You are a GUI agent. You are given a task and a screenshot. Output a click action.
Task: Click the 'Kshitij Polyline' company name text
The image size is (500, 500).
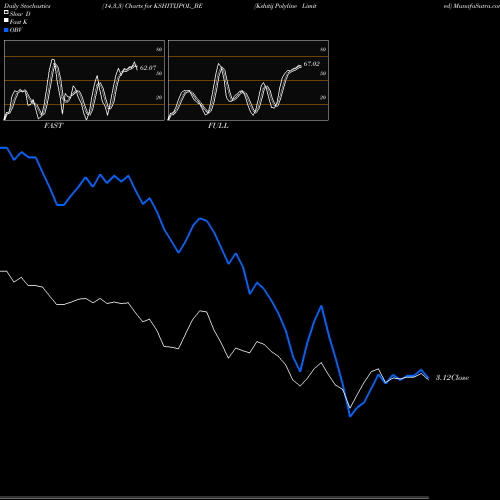[x=276, y=6]
